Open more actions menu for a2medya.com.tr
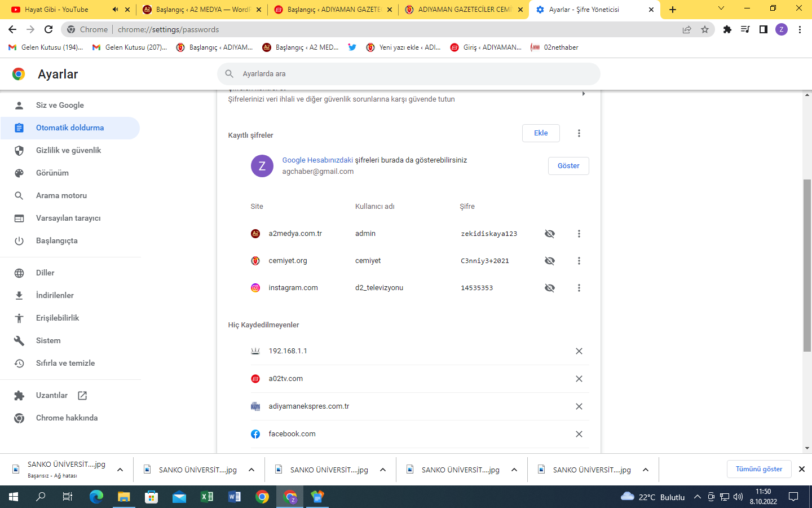 [579, 234]
